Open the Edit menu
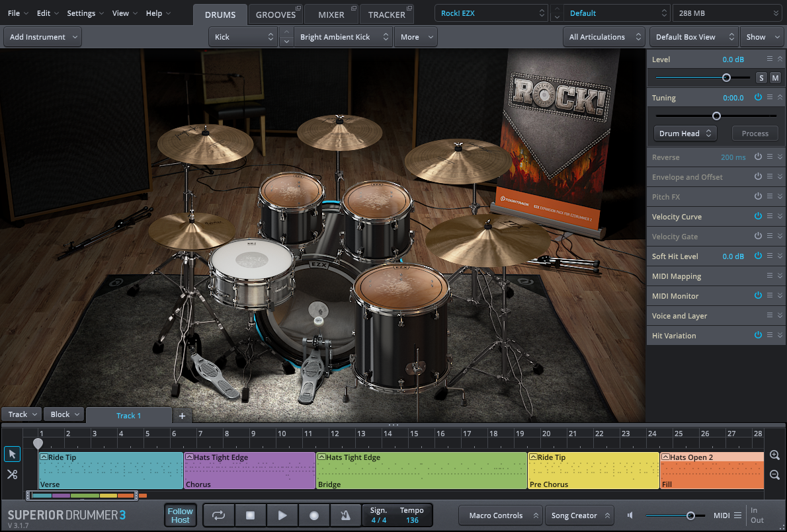This screenshot has width=787, height=532. point(48,13)
